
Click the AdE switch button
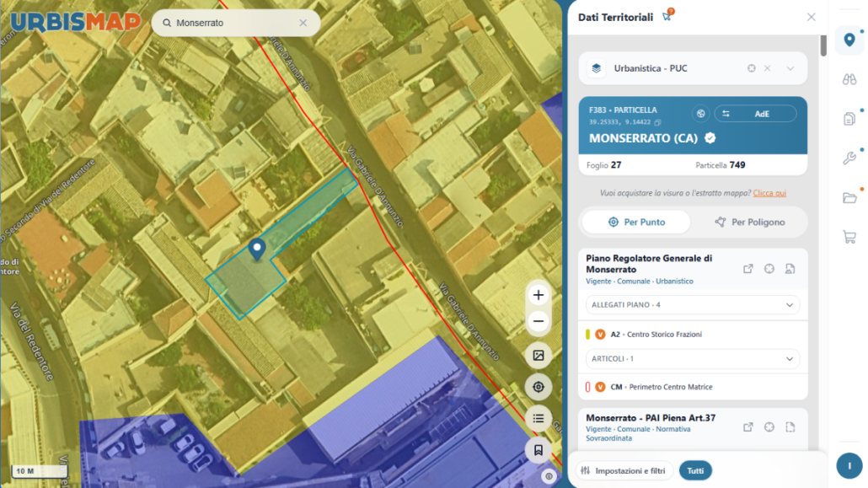click(x=755, y=114)
